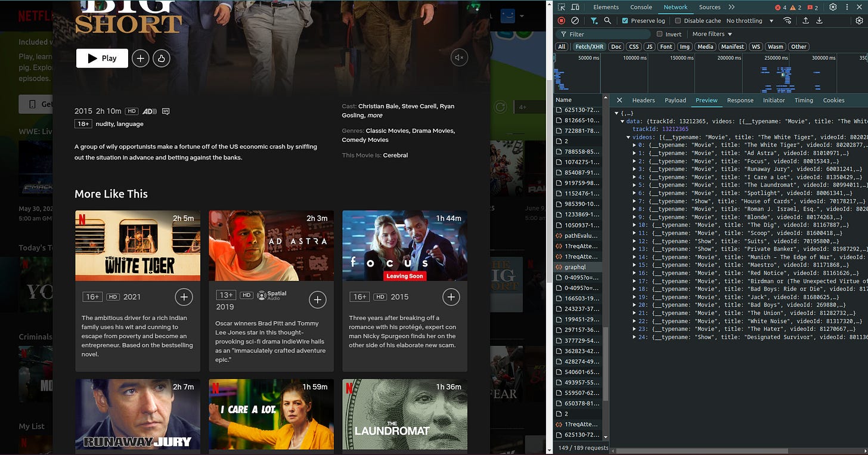Stop recording network log
Viewport: 868px width, 455px height.
561,20
